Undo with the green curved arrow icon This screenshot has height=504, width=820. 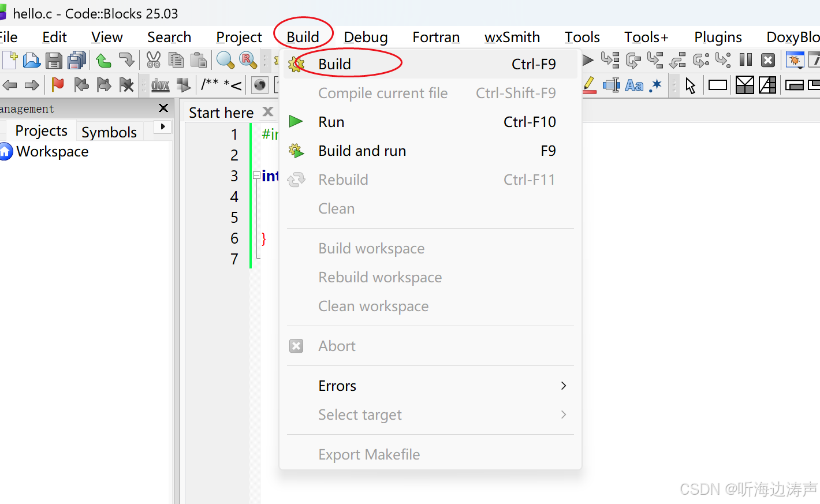[103, 60]
